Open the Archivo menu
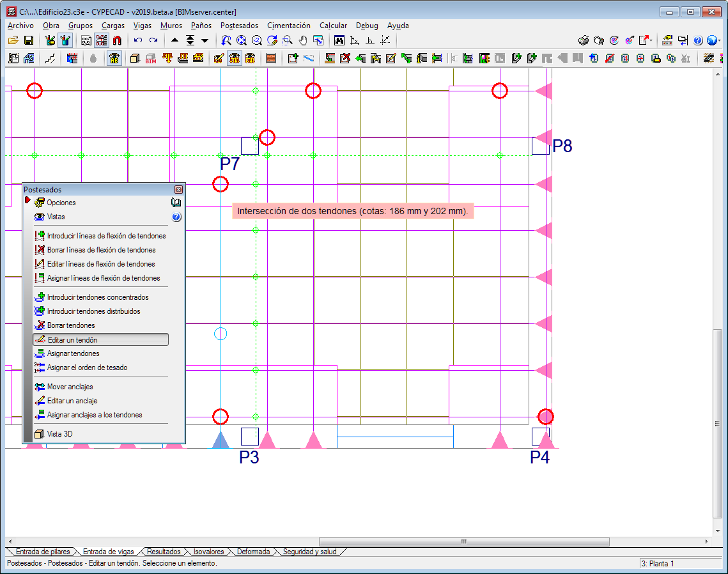This screenshot has height=574, width=728. click(x=20, y=26)
